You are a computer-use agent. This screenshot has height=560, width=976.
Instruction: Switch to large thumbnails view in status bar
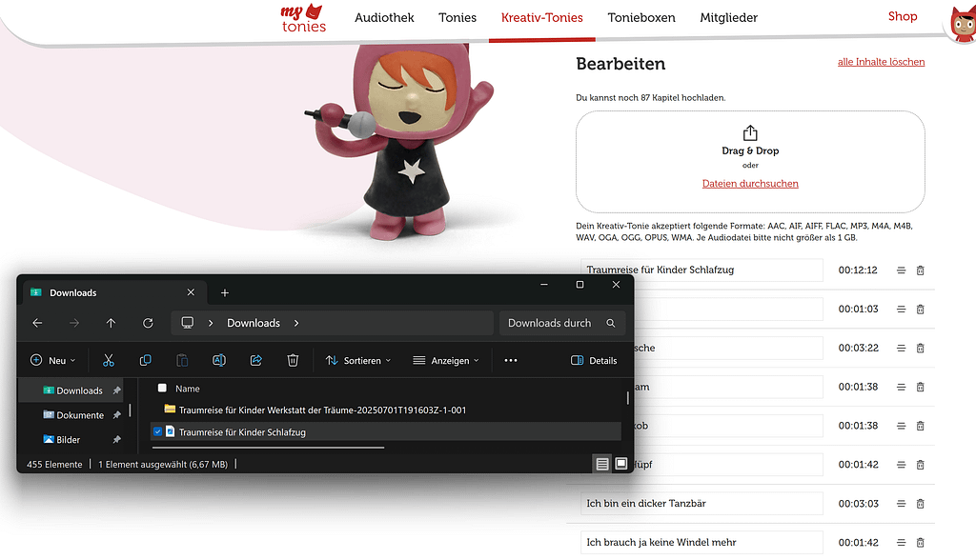(x=620, y=464)
